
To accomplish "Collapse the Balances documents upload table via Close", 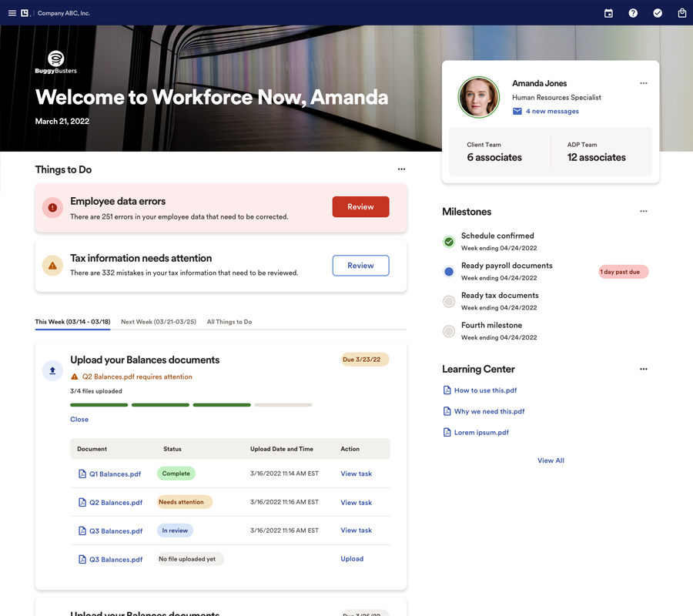I will click(x=79, y=419).
